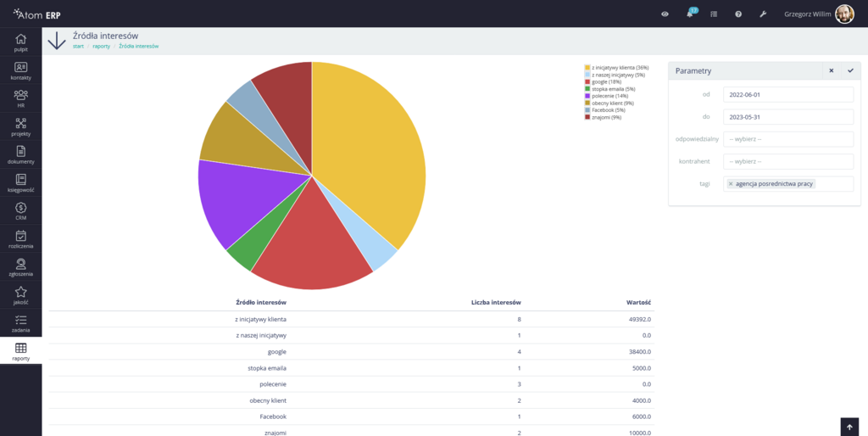
Task: Expand the kontrahent selection dropdown
Action: click(788, 161)
